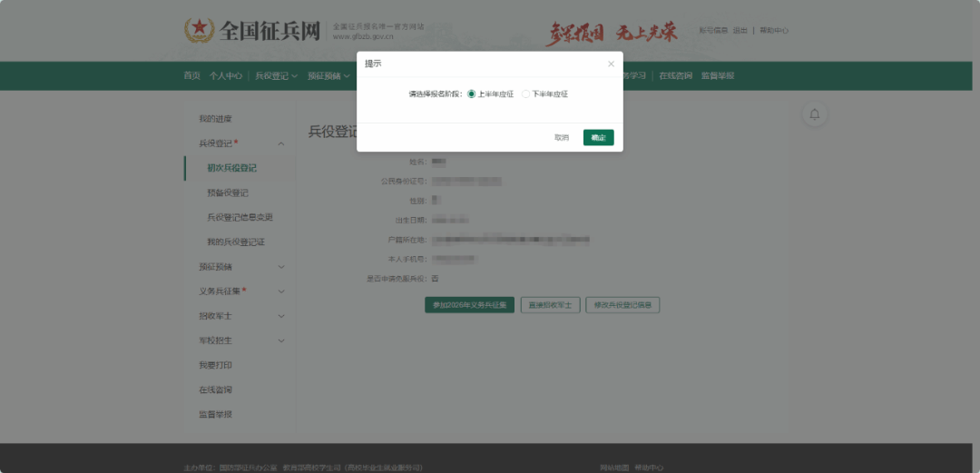Click the notification bell icon
The image size is (980, 473).
814,113
